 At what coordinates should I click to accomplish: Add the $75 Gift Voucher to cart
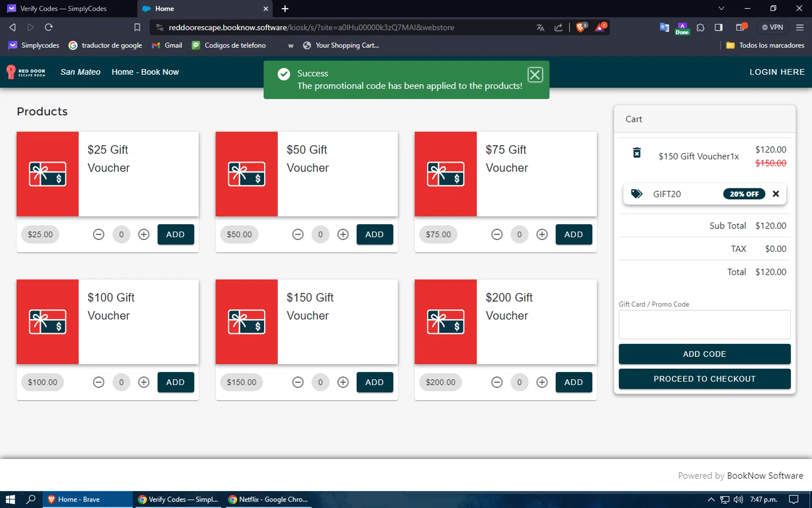574,235
